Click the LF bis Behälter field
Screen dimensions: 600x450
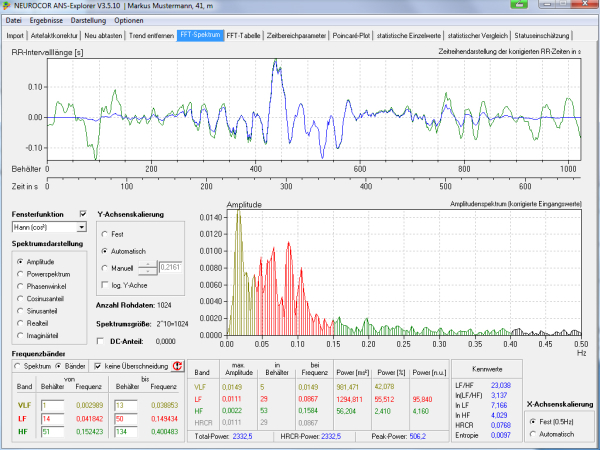pyautogui.click(x=126, y=419)
